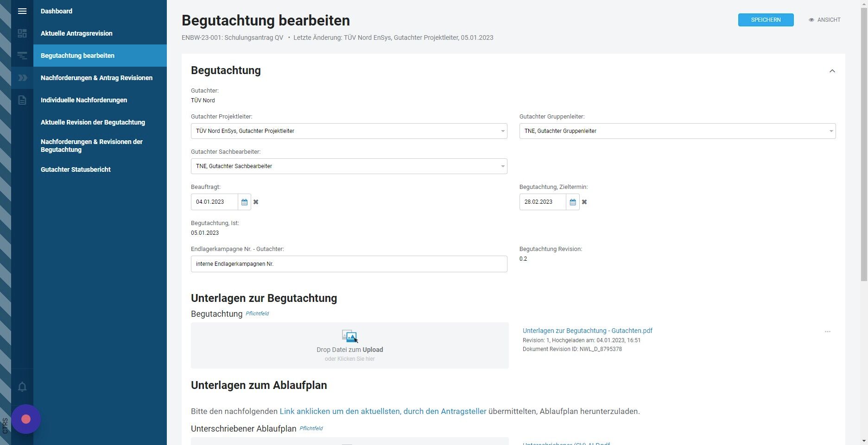Go to Aktuelle Antragsrevision menu item

pos(76,33)
